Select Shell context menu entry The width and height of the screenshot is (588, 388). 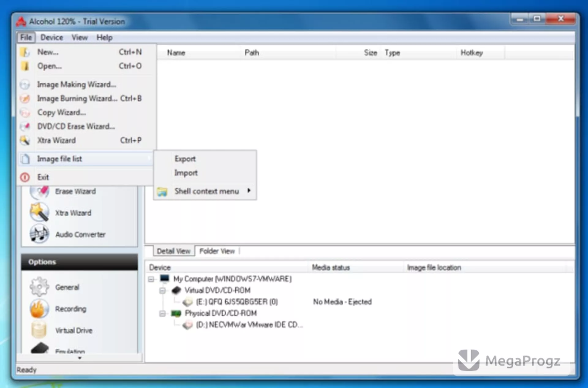(205, 191)
